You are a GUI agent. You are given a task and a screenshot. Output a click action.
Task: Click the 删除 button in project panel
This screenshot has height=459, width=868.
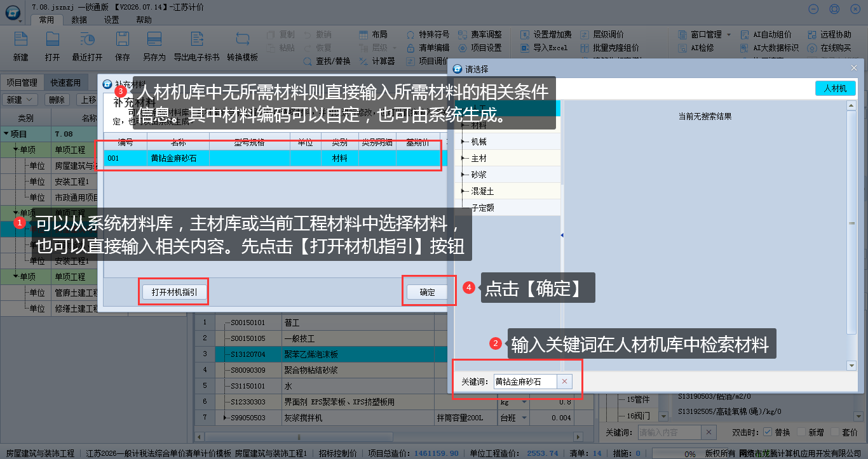pos(57,100)
